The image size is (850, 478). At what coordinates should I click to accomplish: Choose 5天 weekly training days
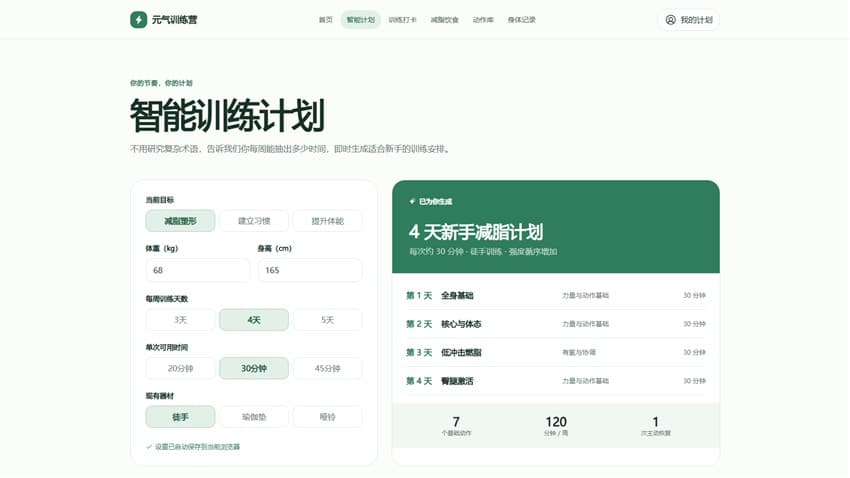[x=327, y=320]
